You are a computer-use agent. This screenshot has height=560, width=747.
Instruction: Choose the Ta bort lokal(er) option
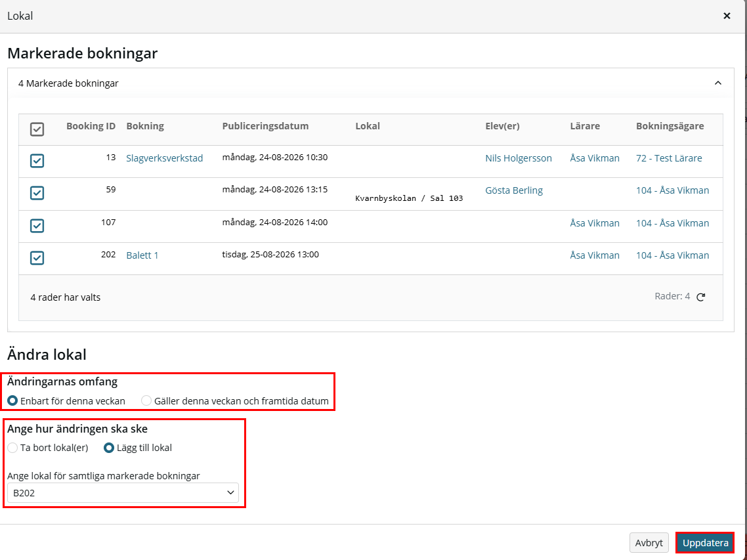pyautogui.click(x=13, y=448)
